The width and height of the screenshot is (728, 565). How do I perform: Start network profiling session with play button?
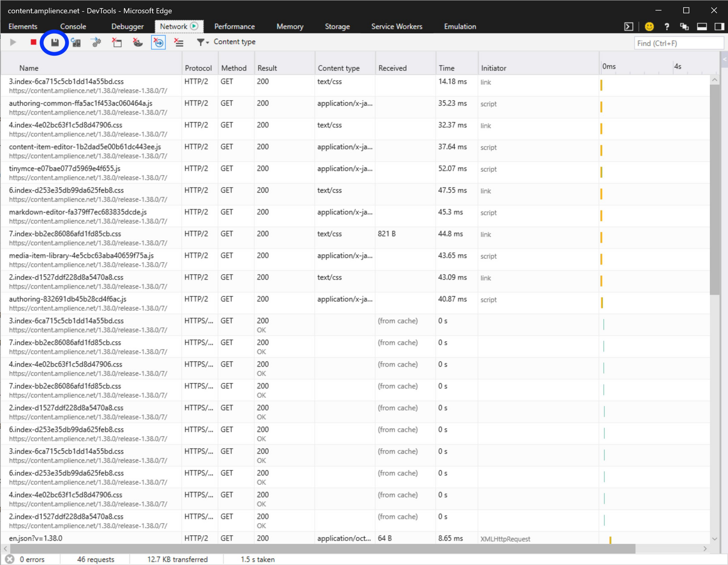pyautogui.click(x=13, y=42)
